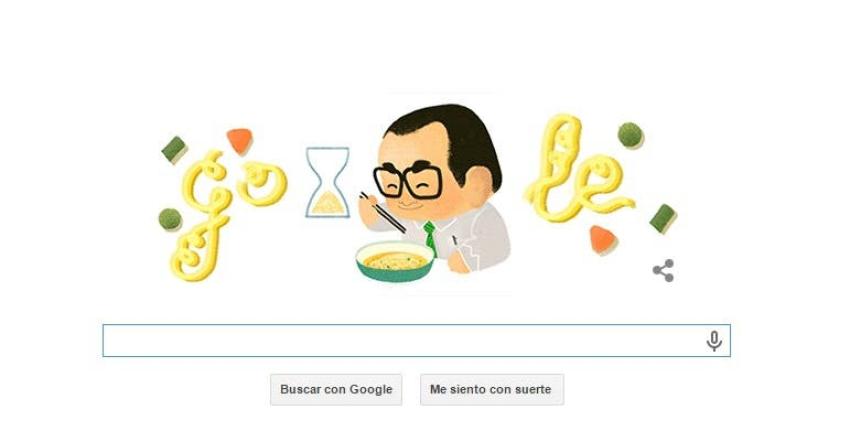The height and width of the screenshot is (431, 850).
Task: Click the green pea near the noodle l
Action: [630, 136]
